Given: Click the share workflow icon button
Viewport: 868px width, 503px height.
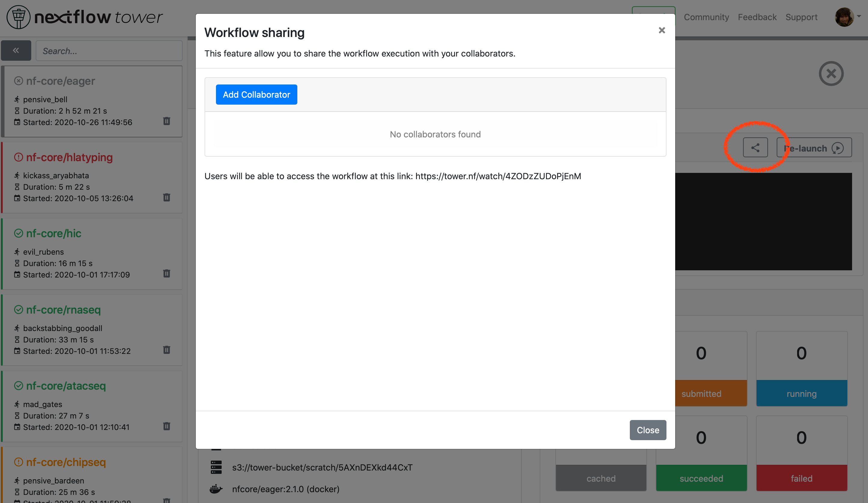Looking at the screenshot, I should [755, 148].
